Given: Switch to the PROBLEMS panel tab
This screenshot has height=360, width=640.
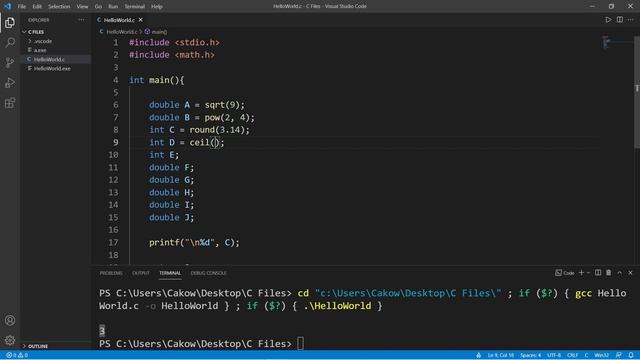Looking at the screenshot, I should click(x=111, y=273).
